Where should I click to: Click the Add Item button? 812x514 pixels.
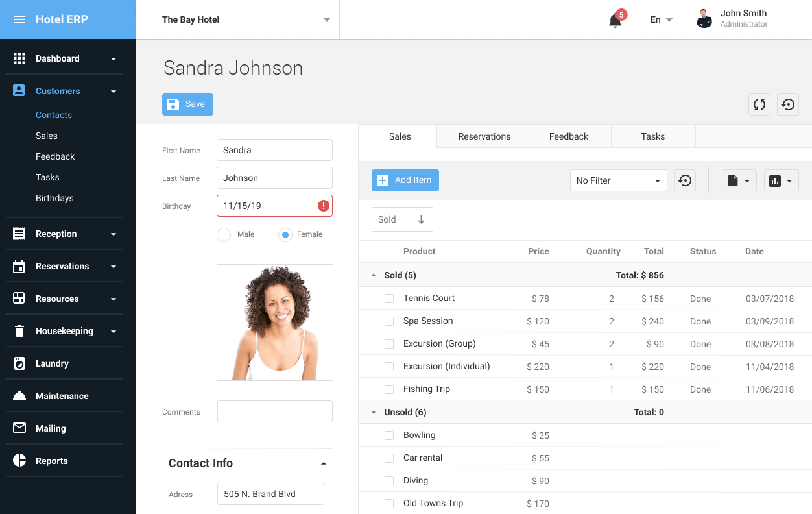[x=405, y=180]
